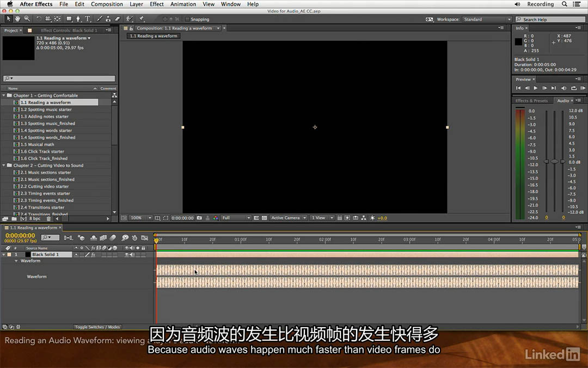Image resolution: width=588 pixels, height=368 pixels.
Task: Jump to last frame in Preview panel
Action: click(554, 88)
